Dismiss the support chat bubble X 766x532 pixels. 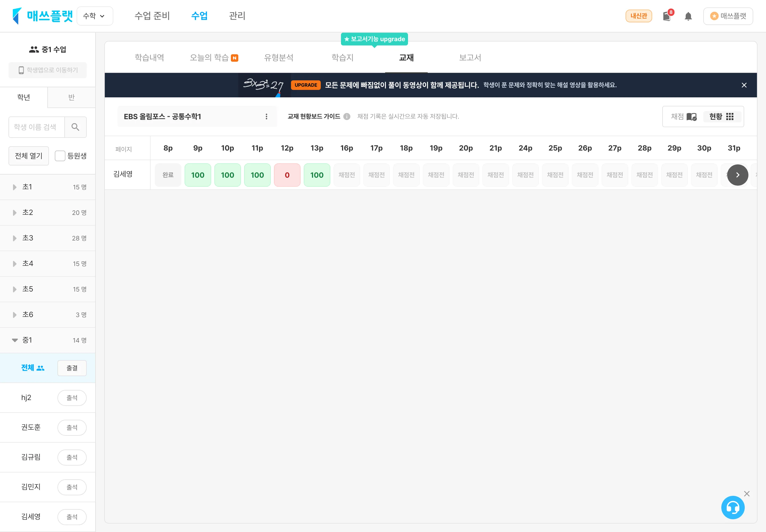click(747, 494)
